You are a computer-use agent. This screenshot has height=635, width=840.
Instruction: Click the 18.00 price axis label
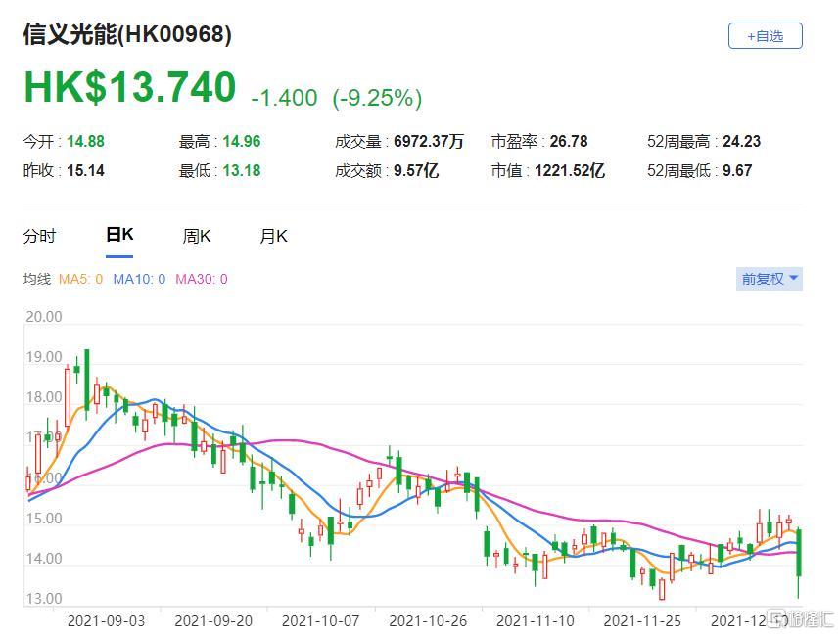coord(44,397)
